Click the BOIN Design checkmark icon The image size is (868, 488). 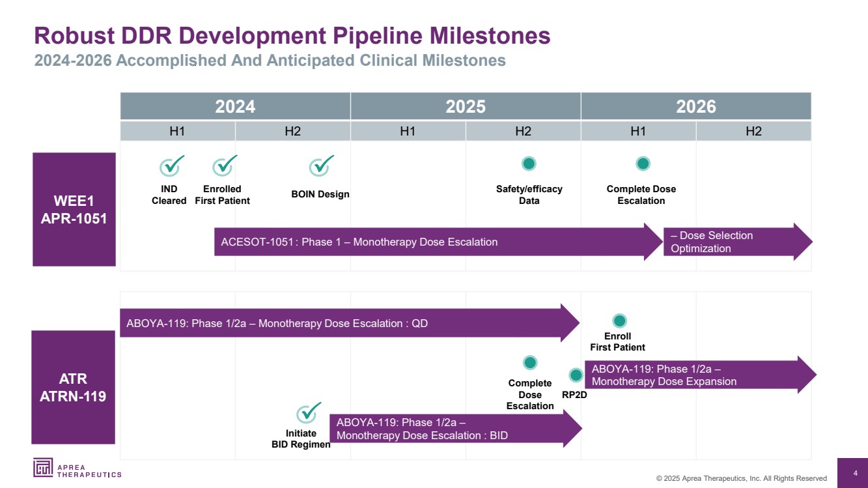(320, 167)
